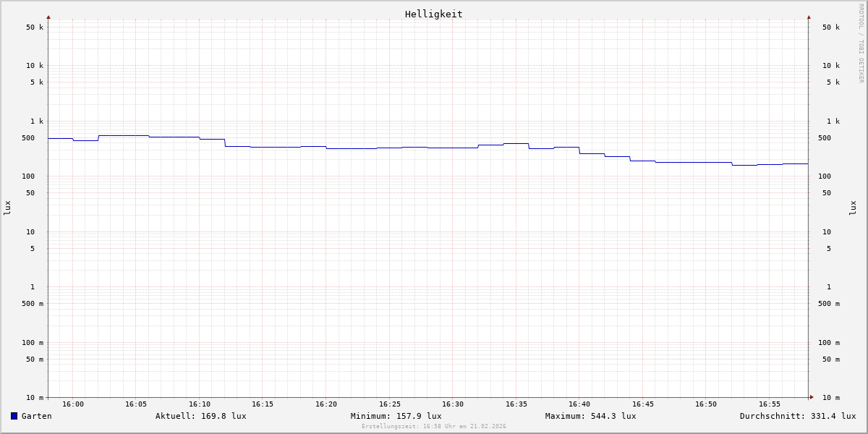This screenshot has height=434, width=868.
Task: Click the '50 k' label on the left axis
Action: click(x=35, y=27)
